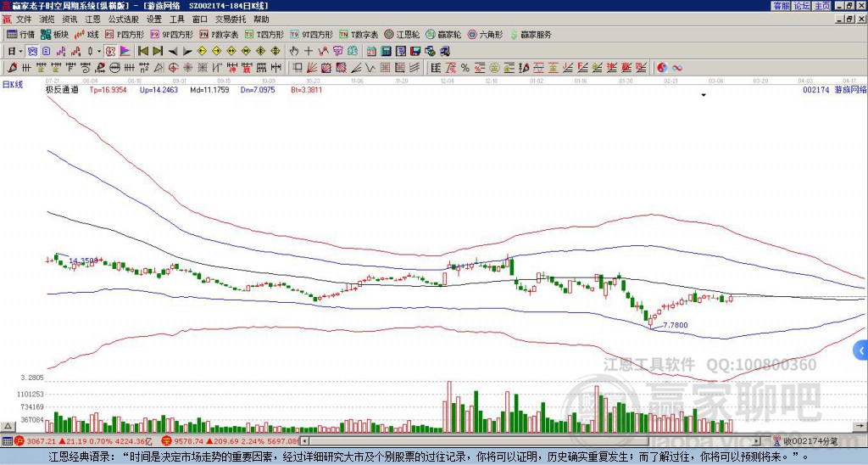Click the Tp=16.9354 value
868x465 pixels.
[108, 89]
